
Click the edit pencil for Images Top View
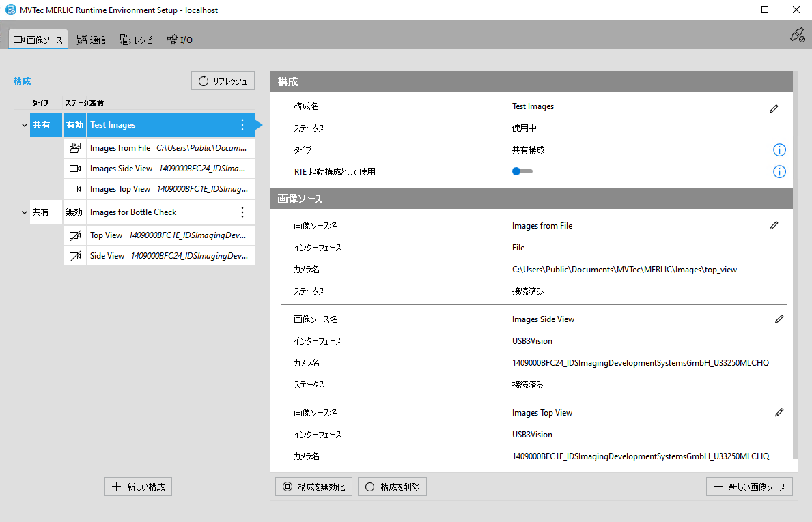[x=779, y=412]
